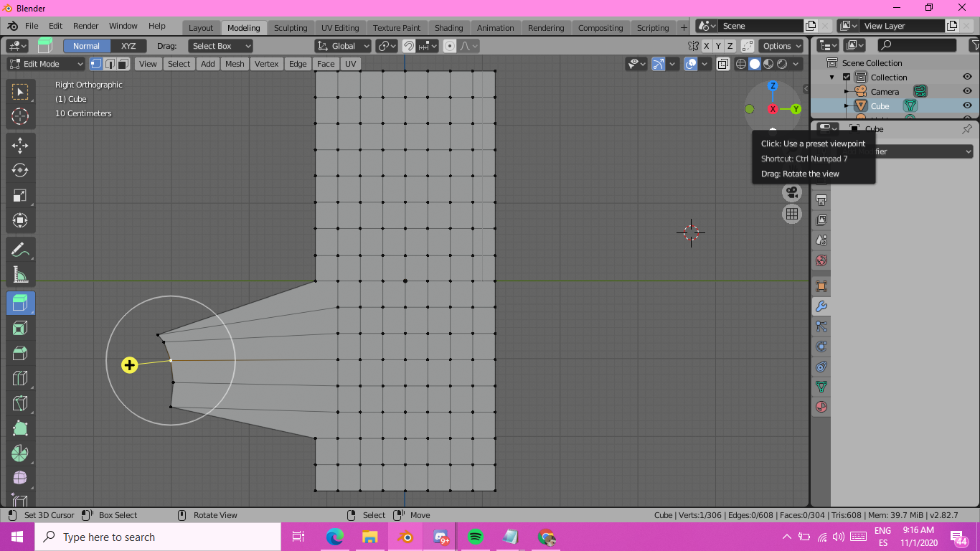Open Spotify from the Windows taskbar
The height and width of the screenshot is (551, 980).
pyautogui.click(x=475, y=537)
